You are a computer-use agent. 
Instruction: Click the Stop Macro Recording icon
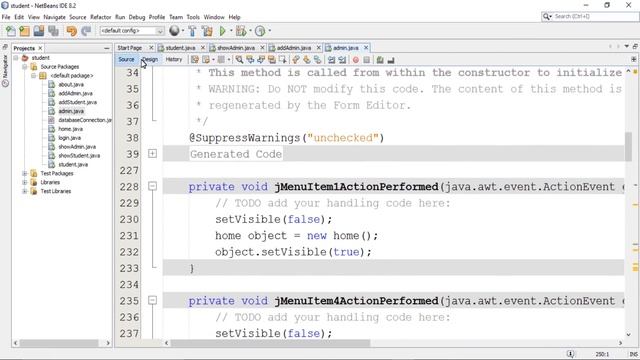pyautogui.click(x=367, y=60)
